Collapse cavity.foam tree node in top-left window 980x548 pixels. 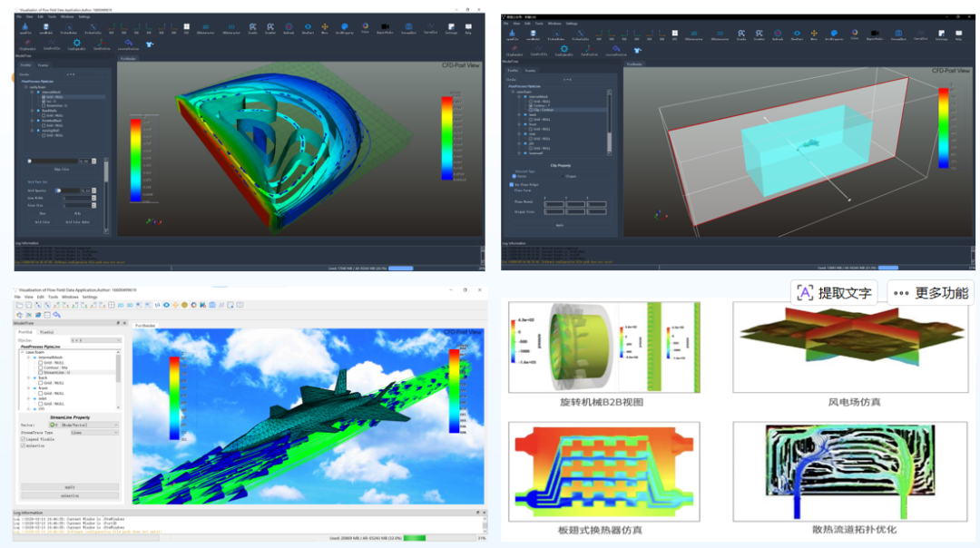coord(25,87)
